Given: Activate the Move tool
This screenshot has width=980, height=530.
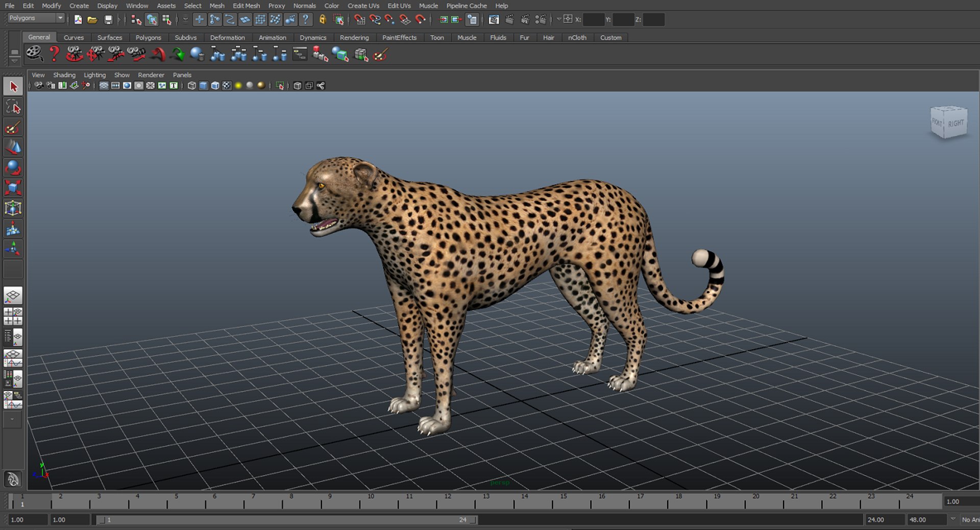Looking at the screenshot, I should pyautogui.click(x=13, y=148).
